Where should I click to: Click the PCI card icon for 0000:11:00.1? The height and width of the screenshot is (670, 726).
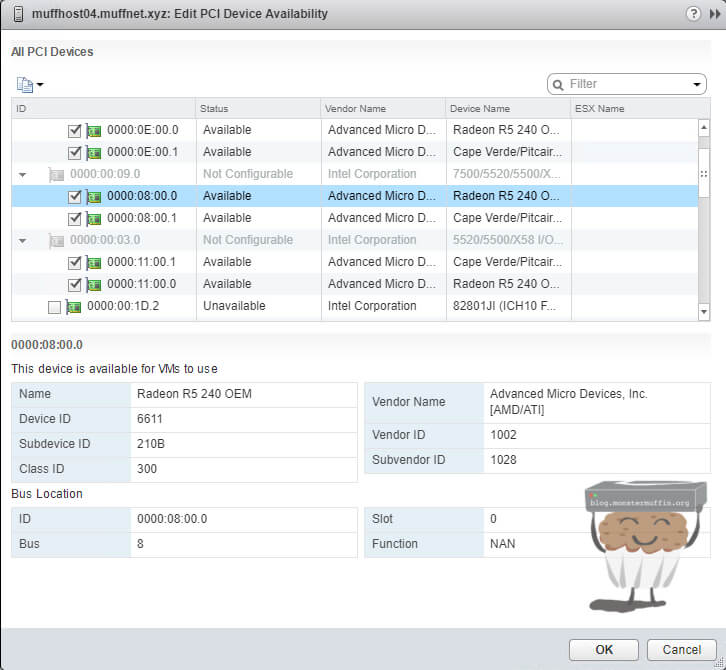tap(94, 262)
